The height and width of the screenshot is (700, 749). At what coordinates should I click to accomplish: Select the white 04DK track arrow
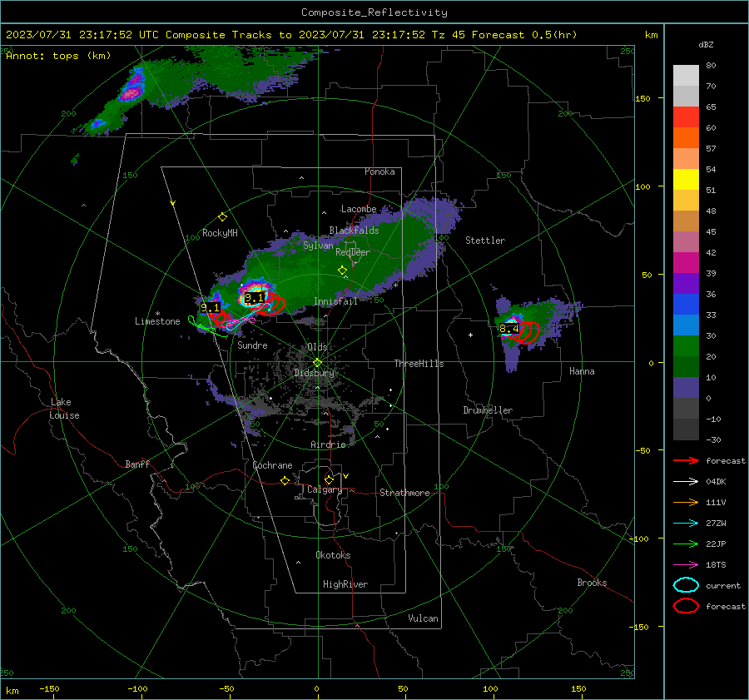[686, 482]
